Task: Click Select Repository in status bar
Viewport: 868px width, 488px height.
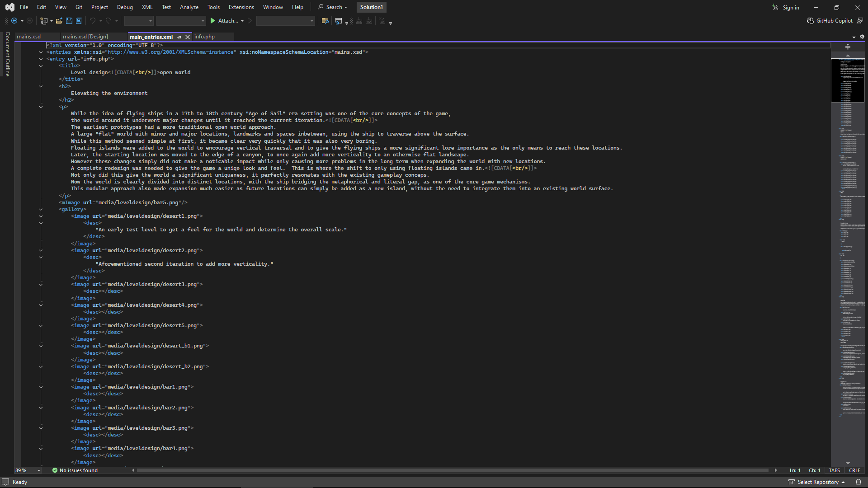Action: 817,482
